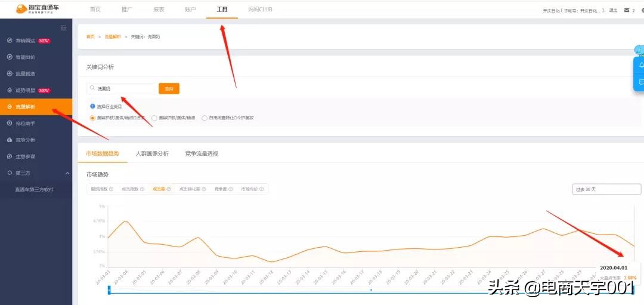Click the blue bell notification icon
Viewport: 644px width, 305px height.
[x=641, y=66]
